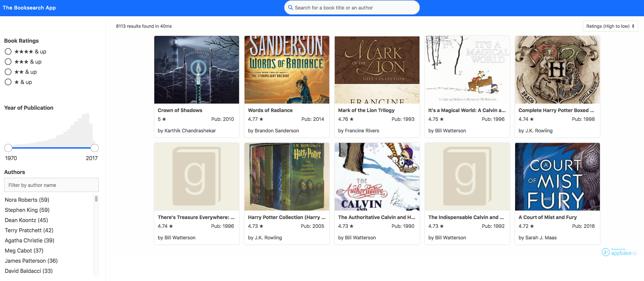Click The Authoritative Calvin and H... title
The height and width of the screenshot is (281, 644).
(x=377, y=217)
